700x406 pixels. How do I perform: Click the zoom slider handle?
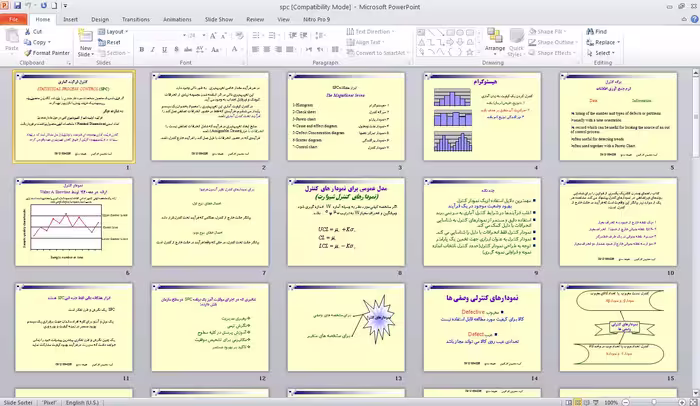pyautogui.click(x=654, y=402)
